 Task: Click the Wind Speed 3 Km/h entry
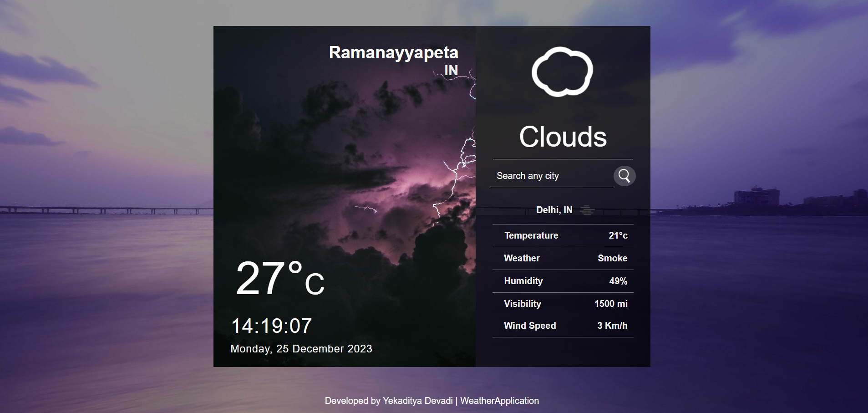[x=612, y=325]
